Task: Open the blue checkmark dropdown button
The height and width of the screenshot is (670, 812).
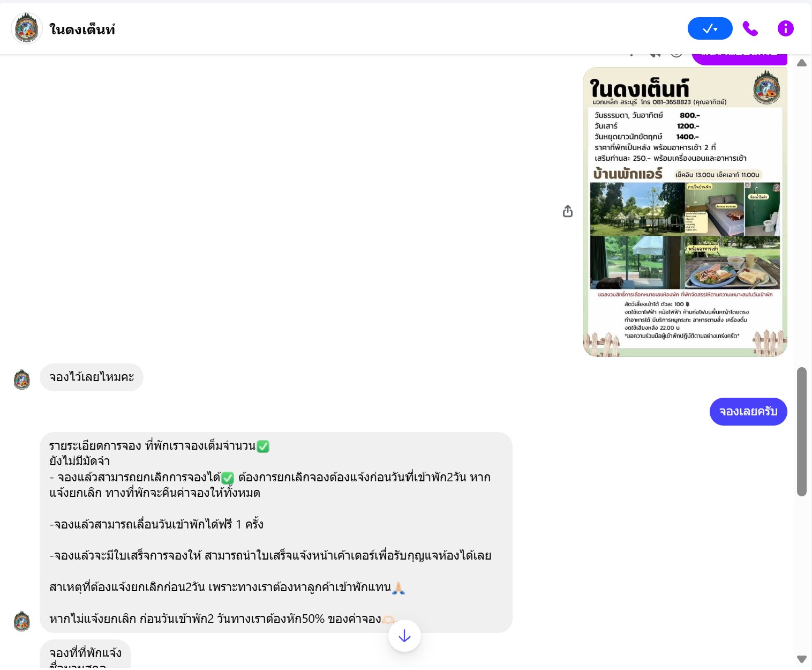Action: [x=710, y=28]
